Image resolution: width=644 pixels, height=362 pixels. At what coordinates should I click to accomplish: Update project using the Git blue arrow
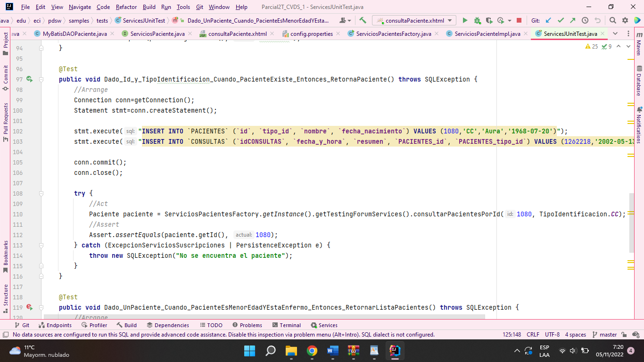[x=548, y=20]
